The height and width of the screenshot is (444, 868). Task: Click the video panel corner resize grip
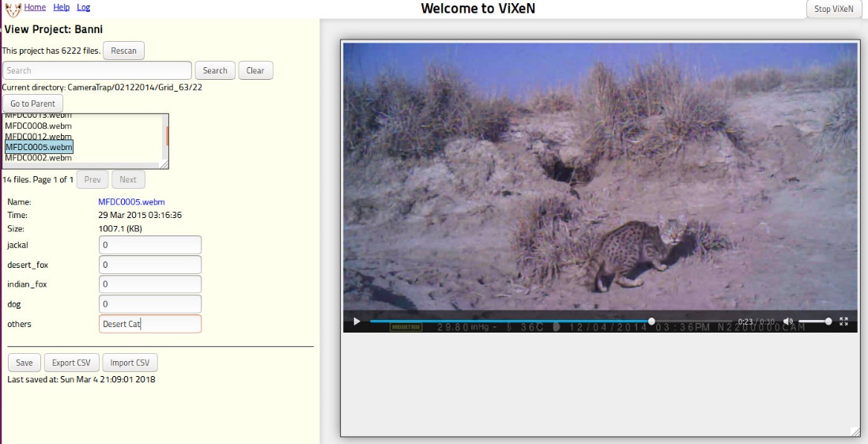tap(855, 432)
